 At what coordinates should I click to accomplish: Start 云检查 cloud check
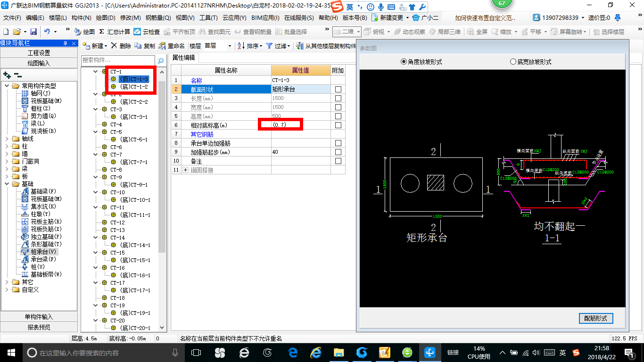tap(147, 32)
